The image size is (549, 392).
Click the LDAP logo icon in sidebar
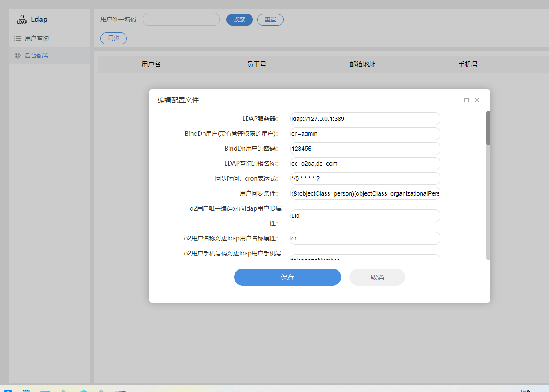tap(22, 19)
